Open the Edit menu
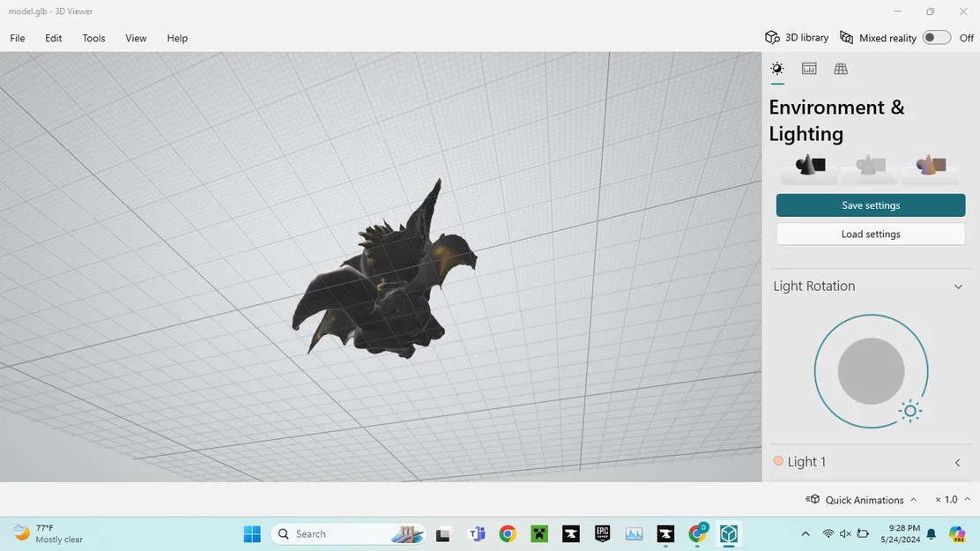The image size is (980, 551). [53, 38]
